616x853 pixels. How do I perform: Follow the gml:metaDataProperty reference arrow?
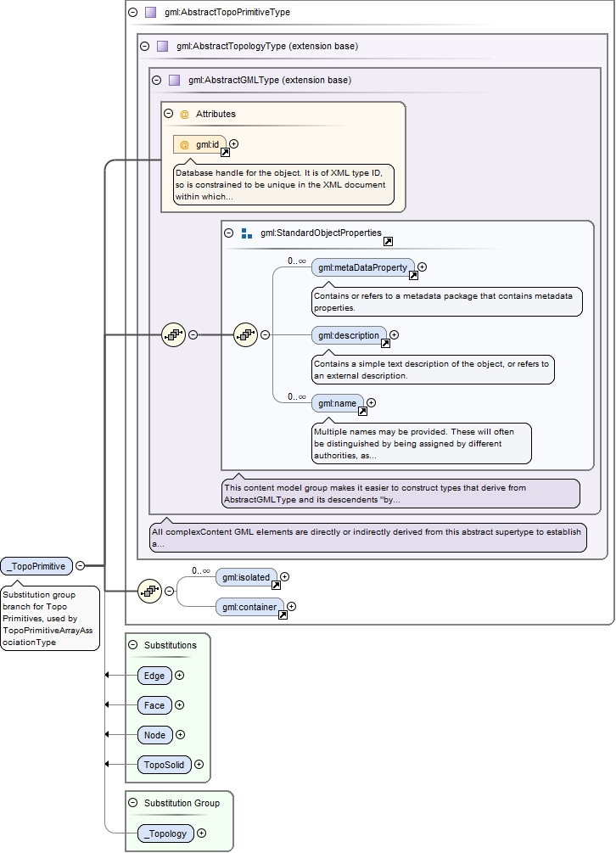tap(413, 275)
